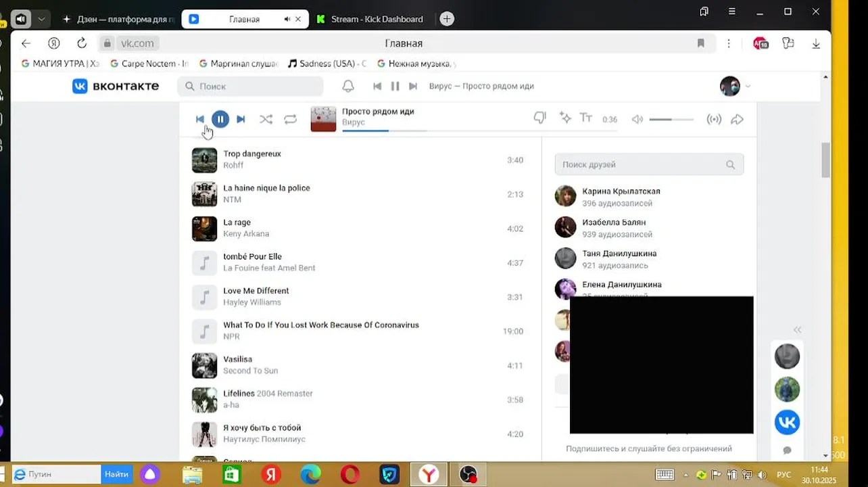Open Таня Данилушкина's audio recordings

click(x=649, y=258)
